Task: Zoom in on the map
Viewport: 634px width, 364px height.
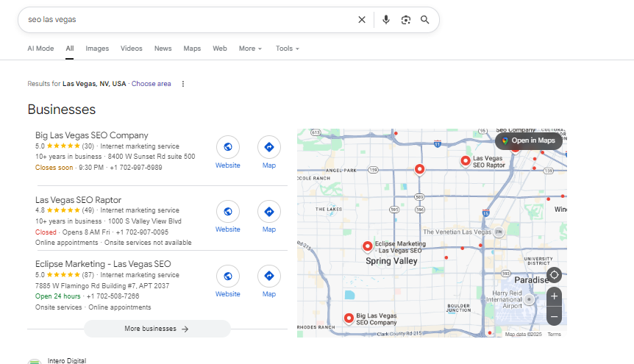Action: coord(554,296)
